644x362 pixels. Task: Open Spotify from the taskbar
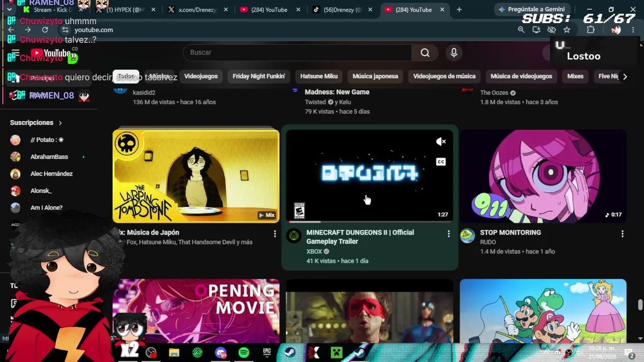coord(244,352)
